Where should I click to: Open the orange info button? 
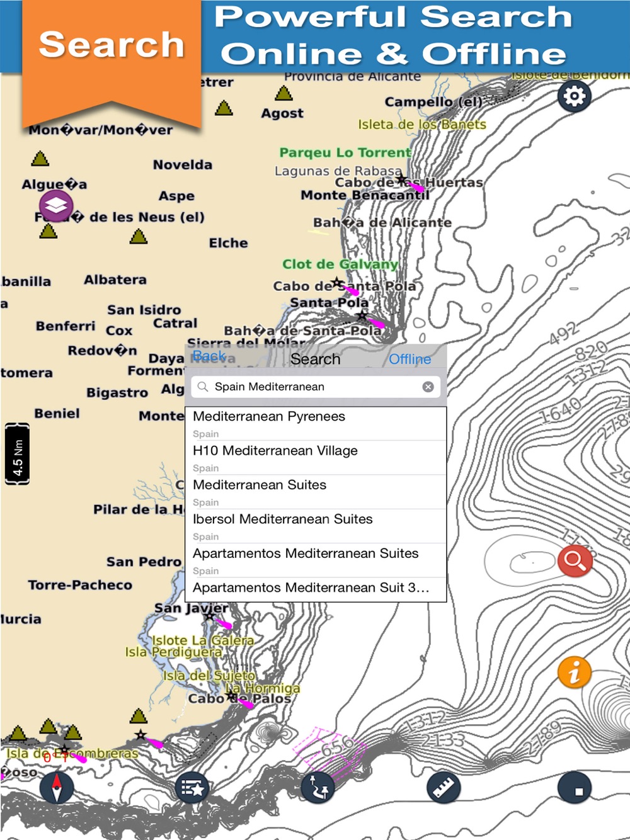574,672
